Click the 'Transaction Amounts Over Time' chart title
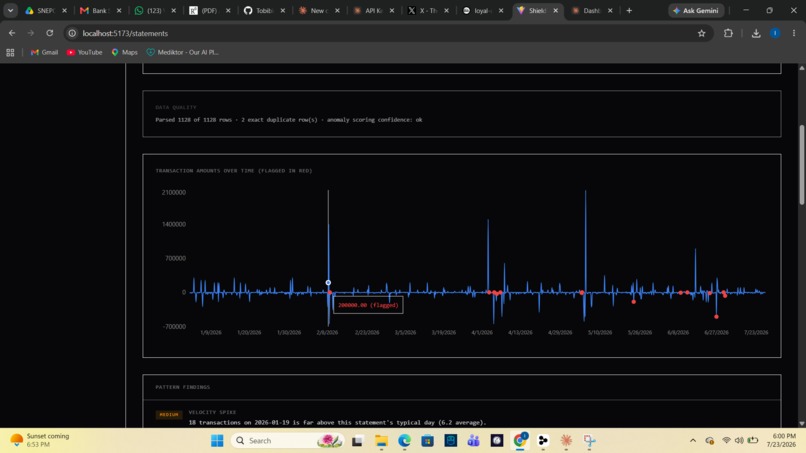806x453 pixels. pyautogui.click(x=233, y=170)
